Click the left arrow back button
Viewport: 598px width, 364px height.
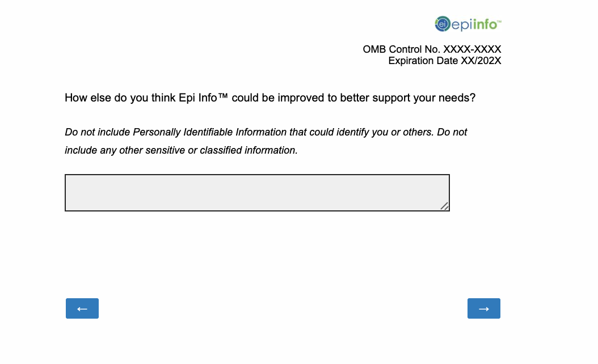tap(82, 308)
